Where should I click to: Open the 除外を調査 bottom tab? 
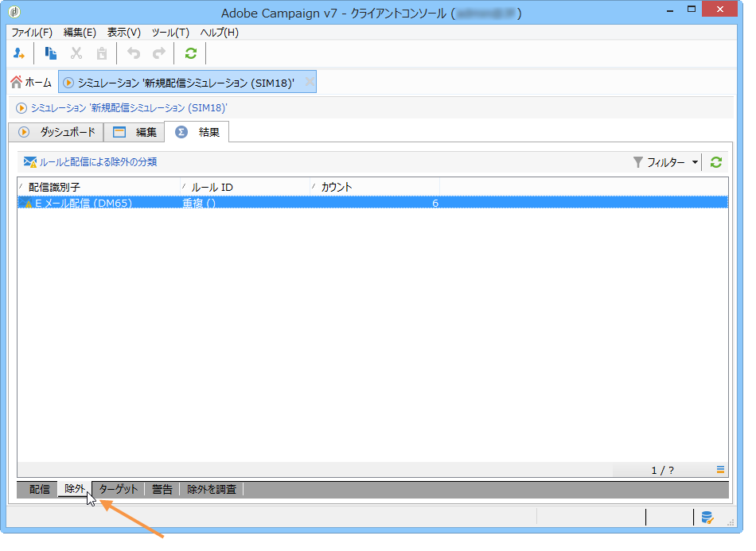212,489
